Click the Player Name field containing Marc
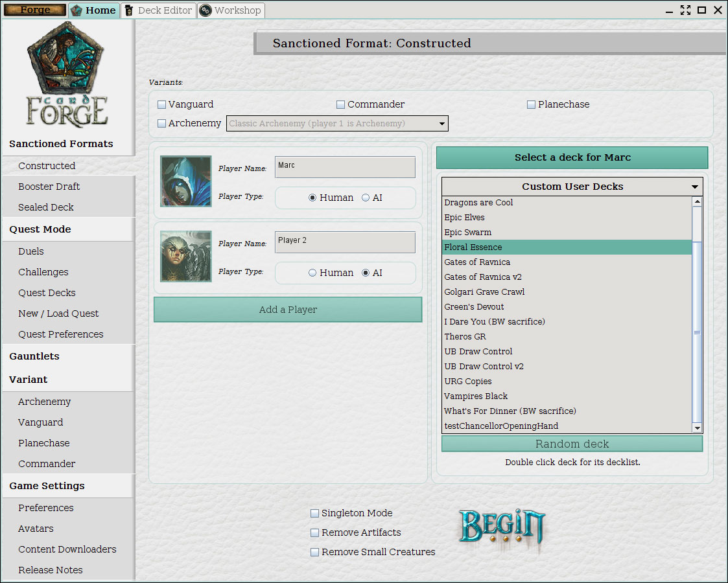This screenshot has width=728, height=583. click(345, 167)
